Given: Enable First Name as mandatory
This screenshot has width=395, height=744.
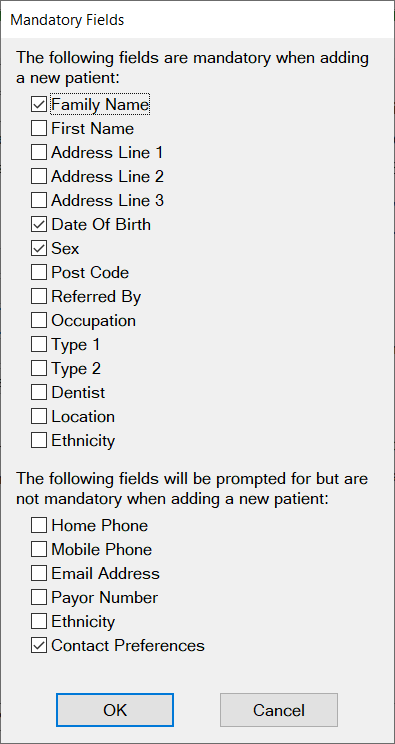Looking at the screenshot, I should 39,129.
